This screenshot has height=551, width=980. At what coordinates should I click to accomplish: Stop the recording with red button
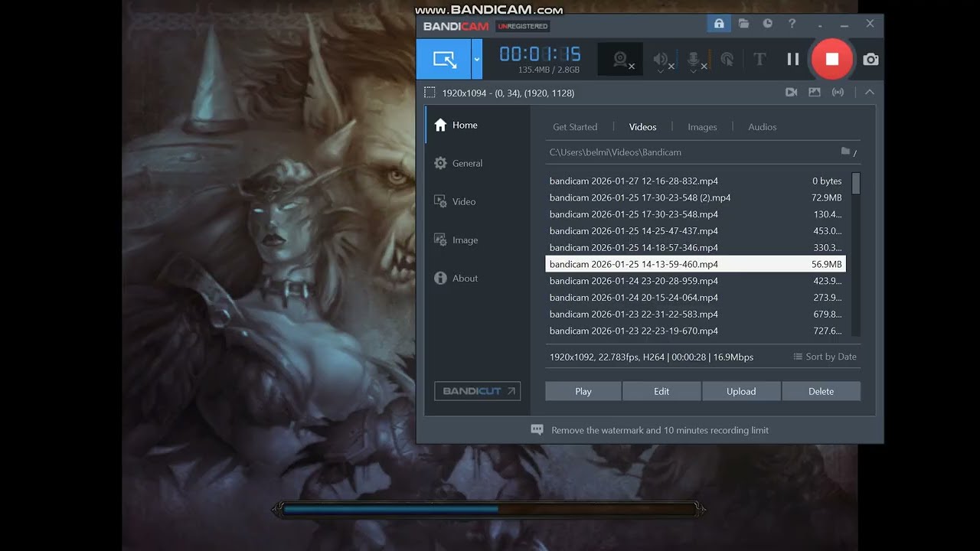[x=832, y=59]
